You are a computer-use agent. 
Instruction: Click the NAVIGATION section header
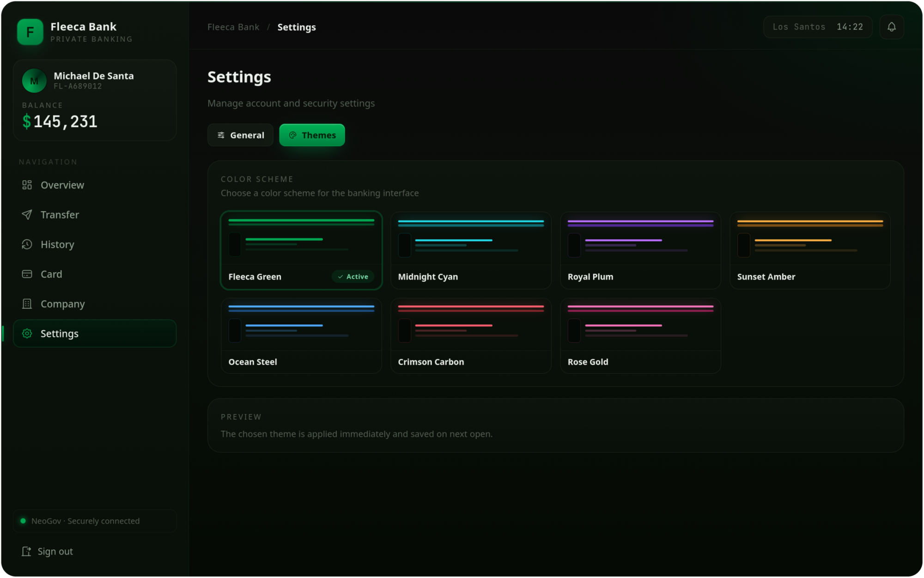[48, 162]
